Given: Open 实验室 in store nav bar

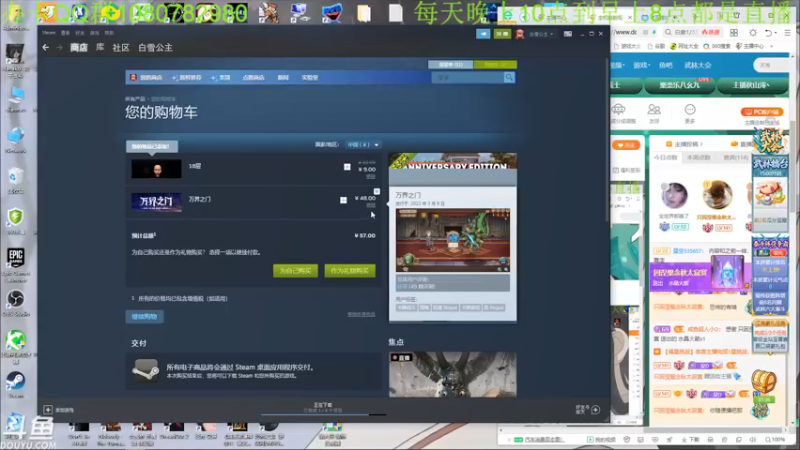Looking at the screenshot, I should [310, 78].
